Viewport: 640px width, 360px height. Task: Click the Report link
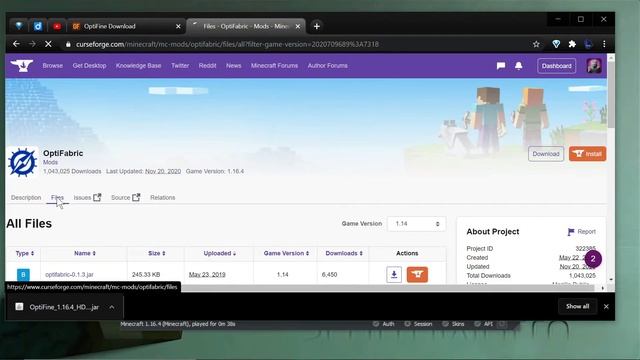click(587, 232)
